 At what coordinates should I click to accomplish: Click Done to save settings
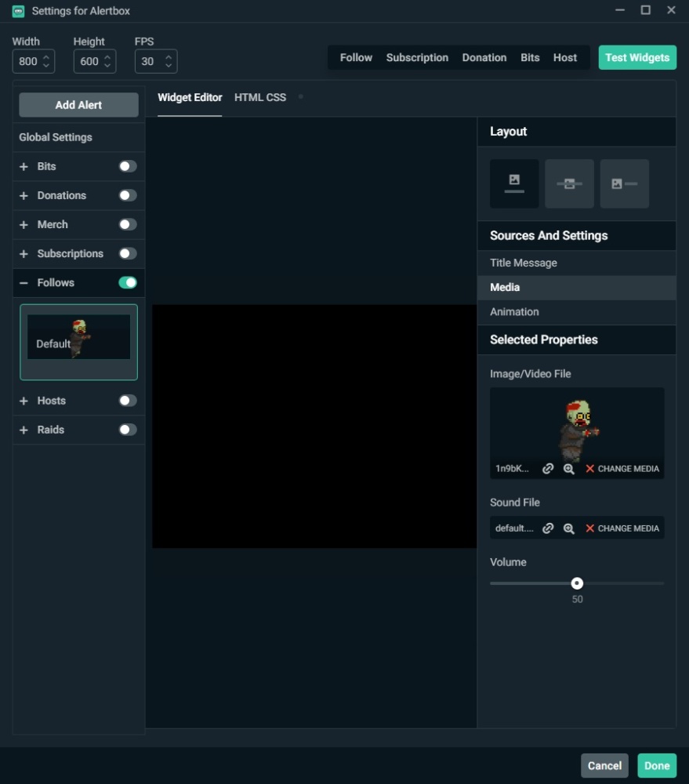[657, 765]
